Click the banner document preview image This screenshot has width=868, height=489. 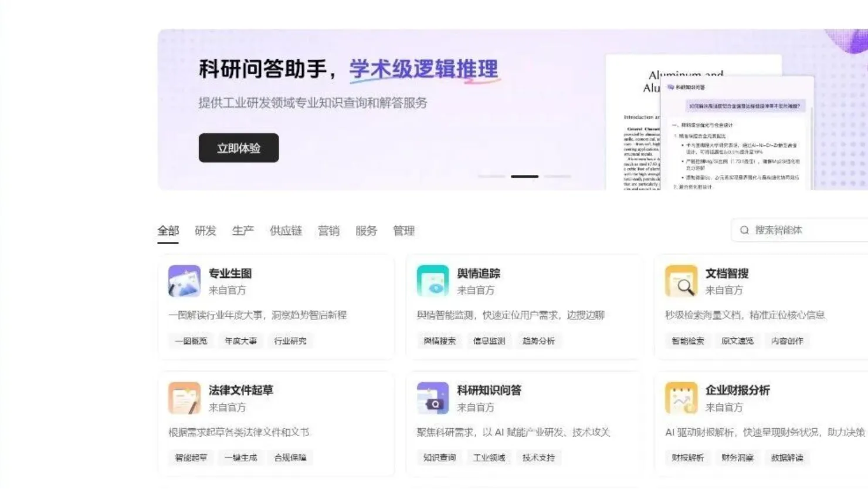[x=710, y=122]
